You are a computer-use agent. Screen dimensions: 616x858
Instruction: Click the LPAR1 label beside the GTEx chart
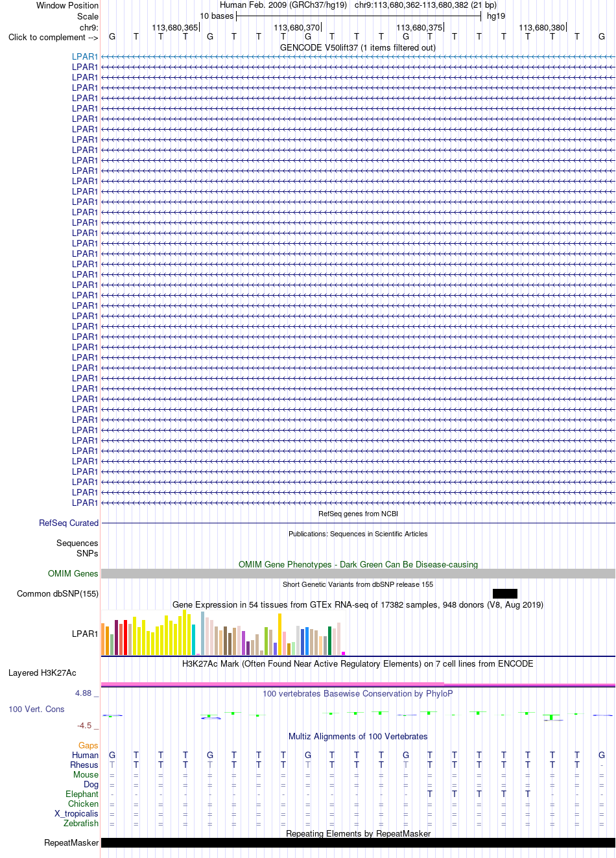[x=85, y=634]
